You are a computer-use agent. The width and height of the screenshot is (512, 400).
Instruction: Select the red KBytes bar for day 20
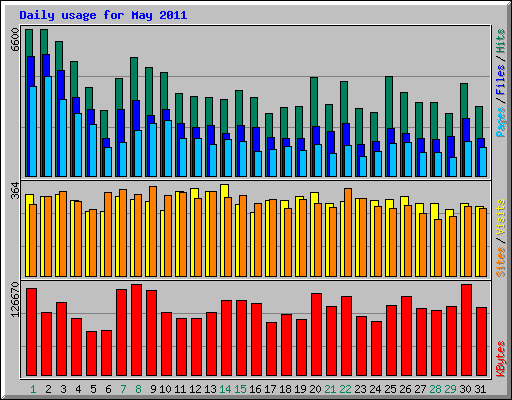(x=316, y=334)
